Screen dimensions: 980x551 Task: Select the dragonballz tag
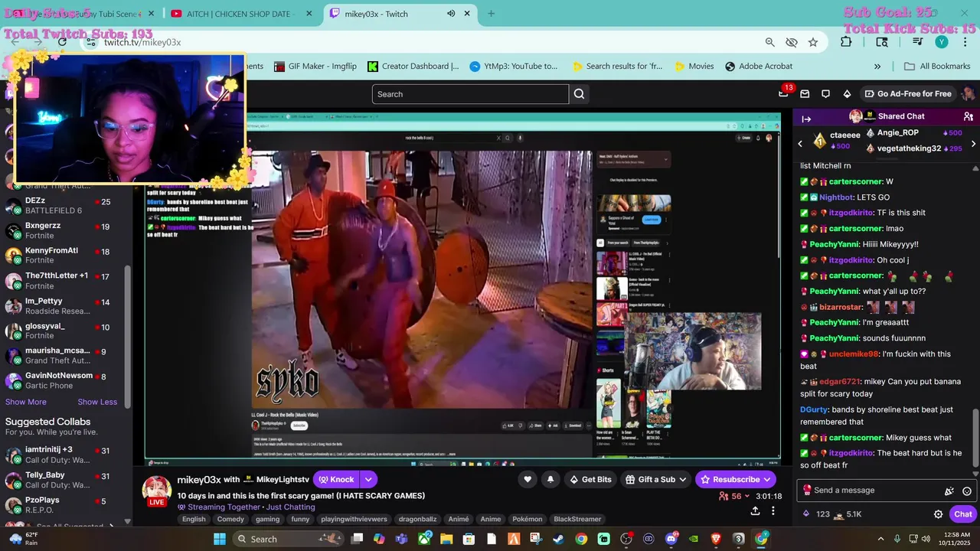(416, 520)
